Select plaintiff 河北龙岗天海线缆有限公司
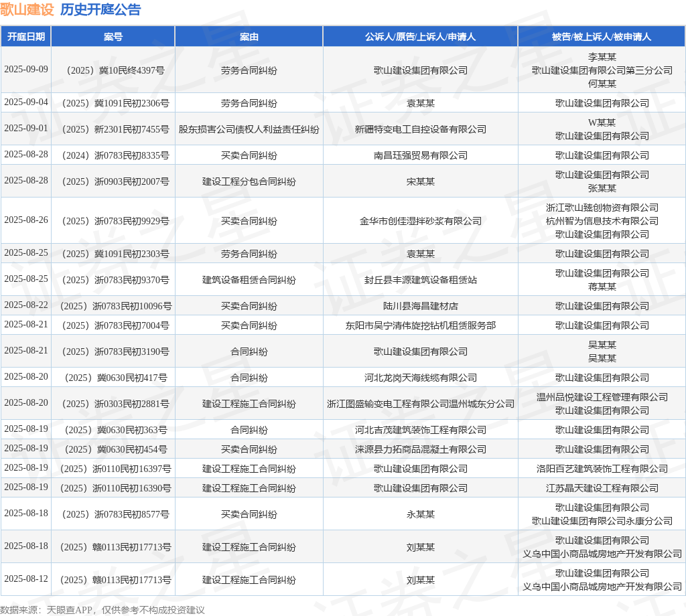686x616 pixels. (421, 378)
